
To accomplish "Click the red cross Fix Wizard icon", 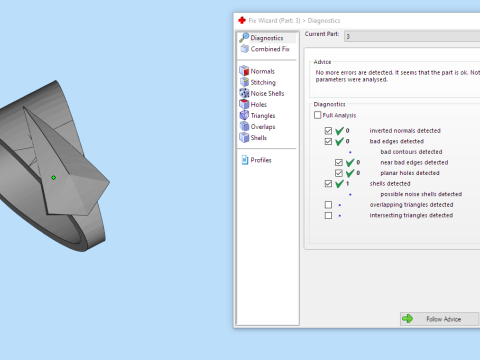I will [242, 20].
